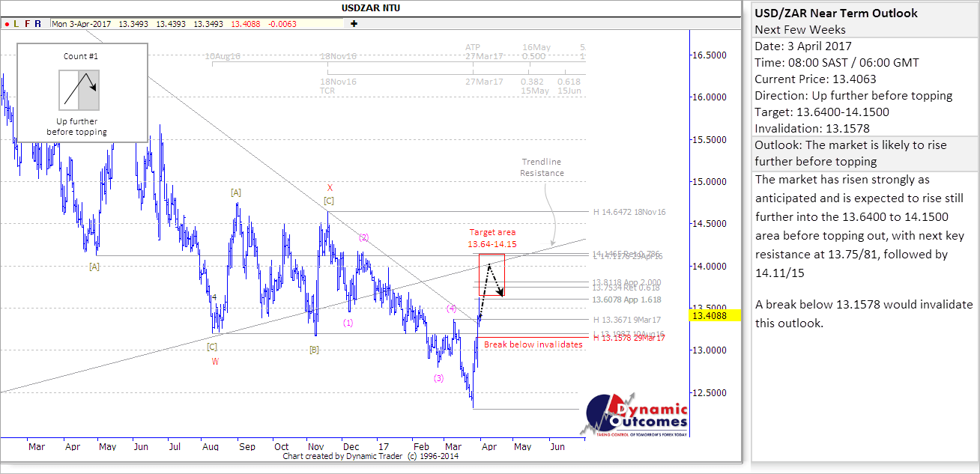
Task: Click the Time: 08:00 SAST / 06:00 GMT line
Action: point(836,62)
